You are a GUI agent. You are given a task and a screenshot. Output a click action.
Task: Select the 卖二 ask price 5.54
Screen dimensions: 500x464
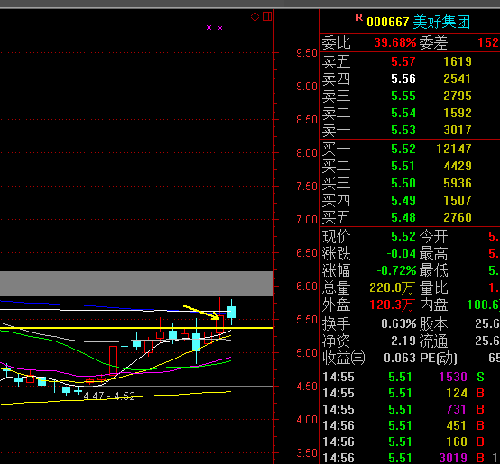(x=403, y=113)
